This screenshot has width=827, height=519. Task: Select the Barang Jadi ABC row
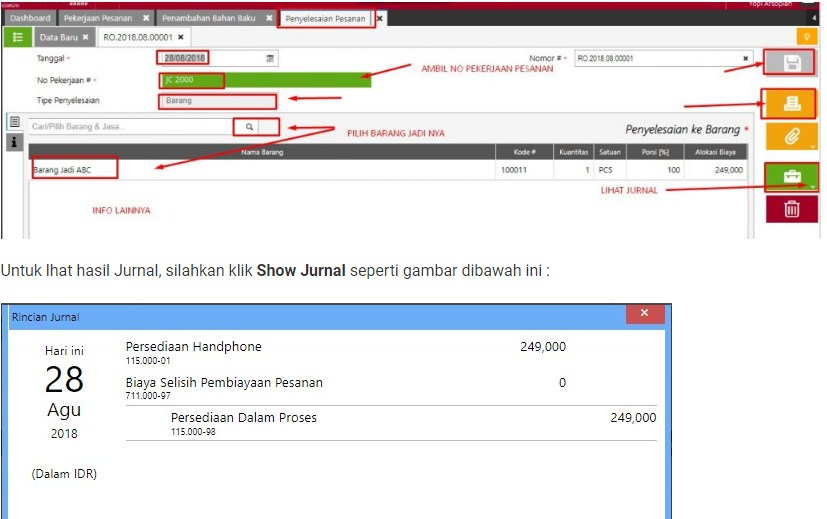(260, 170)
